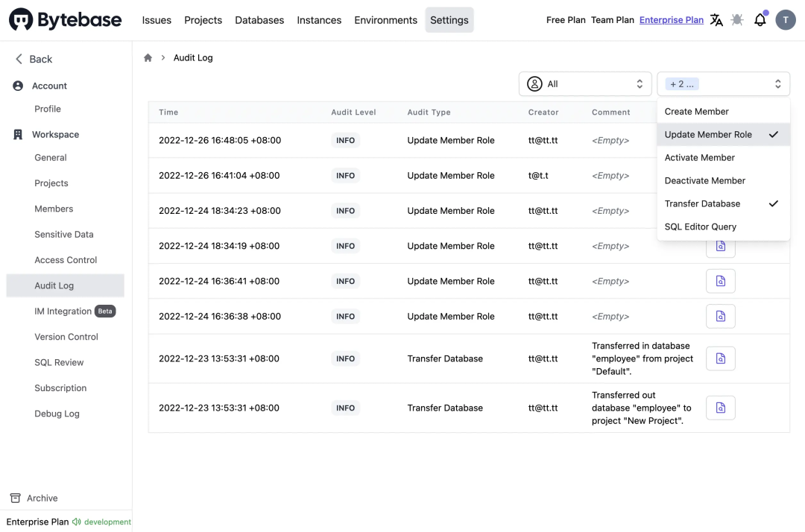805x532 pixels.
Task: Collapse the audit type dropdown showing +2
Action: (x=722, y=84)
